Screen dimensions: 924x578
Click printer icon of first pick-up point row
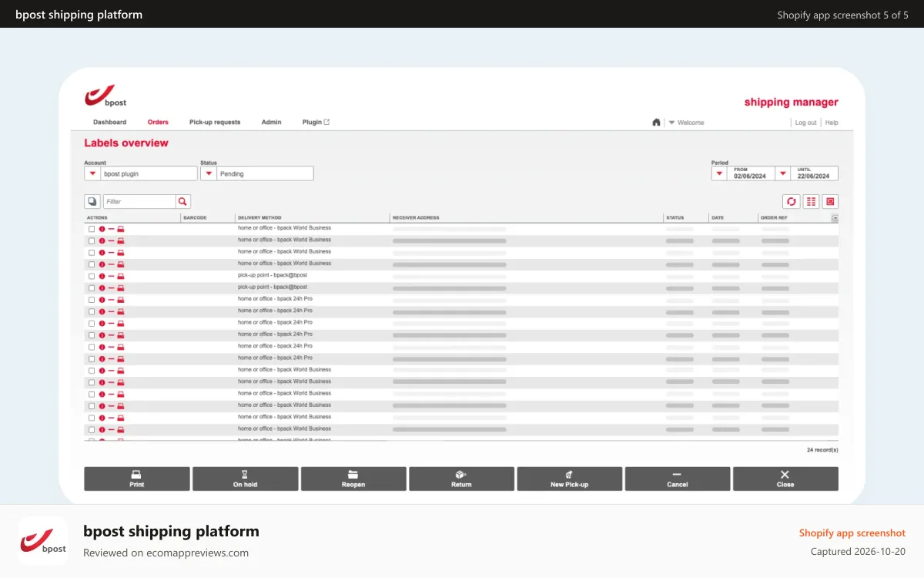121,276
